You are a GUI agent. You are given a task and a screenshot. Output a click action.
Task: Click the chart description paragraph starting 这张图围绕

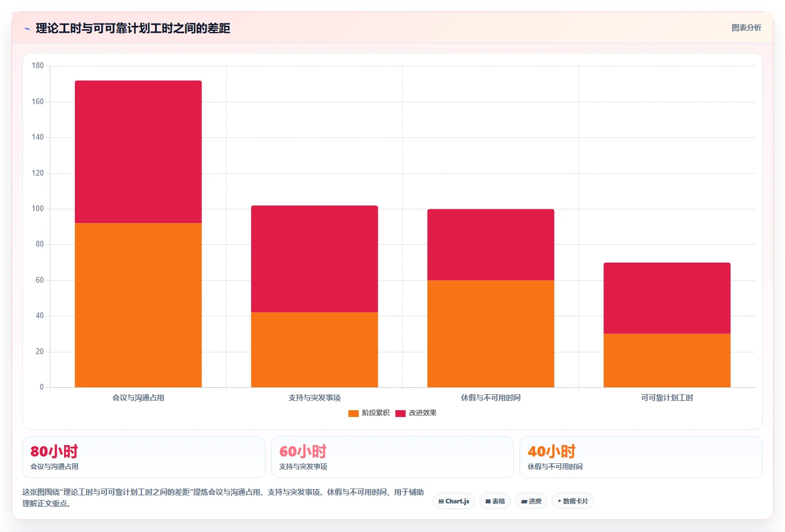coord(223,498)
